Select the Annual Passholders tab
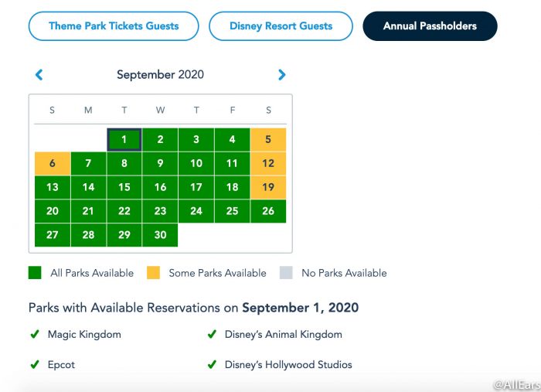Image resolution: width=541 pixels, height=392 pixels. pyautogui.click(x=430, y=26)
